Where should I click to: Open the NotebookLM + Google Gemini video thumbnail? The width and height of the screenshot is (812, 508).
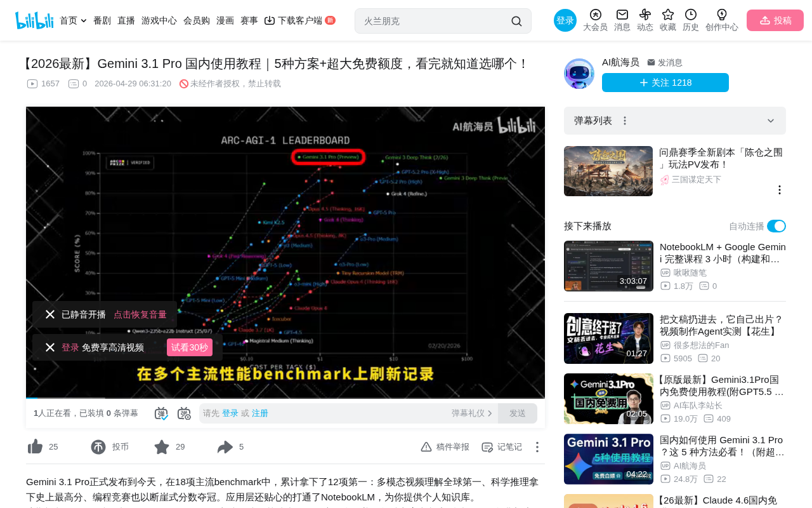(608, 266)
